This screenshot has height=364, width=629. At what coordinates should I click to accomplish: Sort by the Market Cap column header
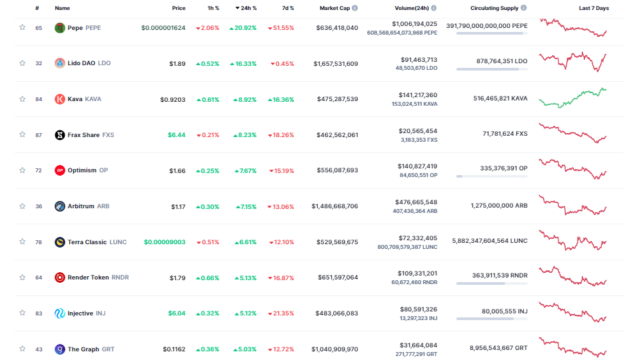[x=334, y=8]
